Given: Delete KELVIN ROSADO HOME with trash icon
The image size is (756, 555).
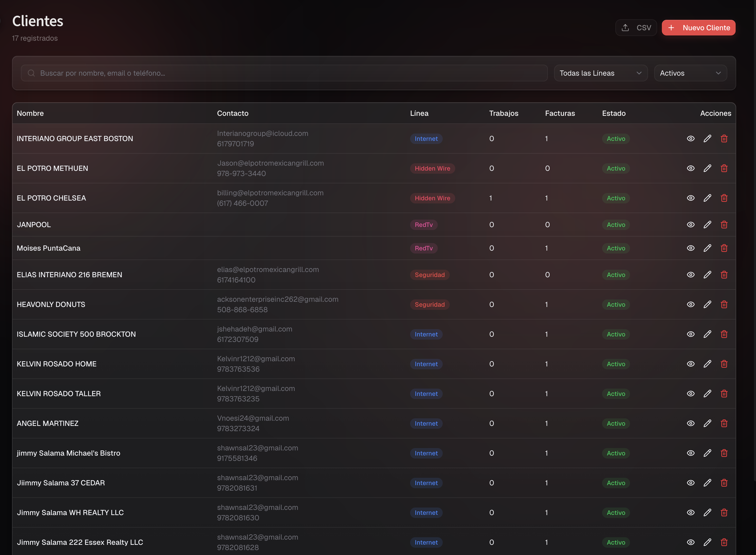Looking at the screenshot, I should [x=724, y=364].
